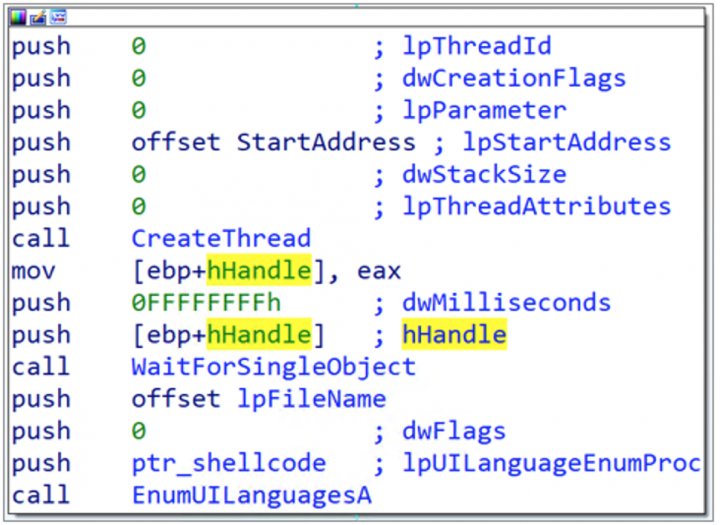This screenshot has width=720, height=525.
Task: Select the lpParameter comment
Action: point(484,111)
